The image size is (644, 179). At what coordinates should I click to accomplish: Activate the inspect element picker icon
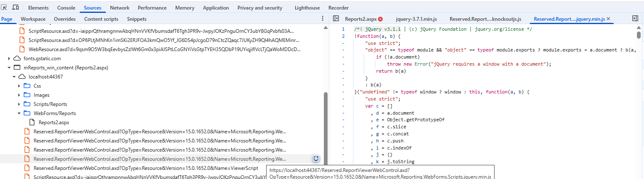5,7
